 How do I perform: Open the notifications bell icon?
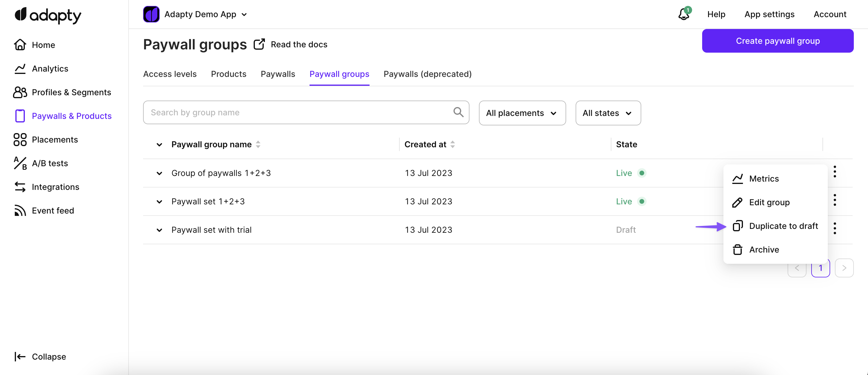(x=684, y=14)
